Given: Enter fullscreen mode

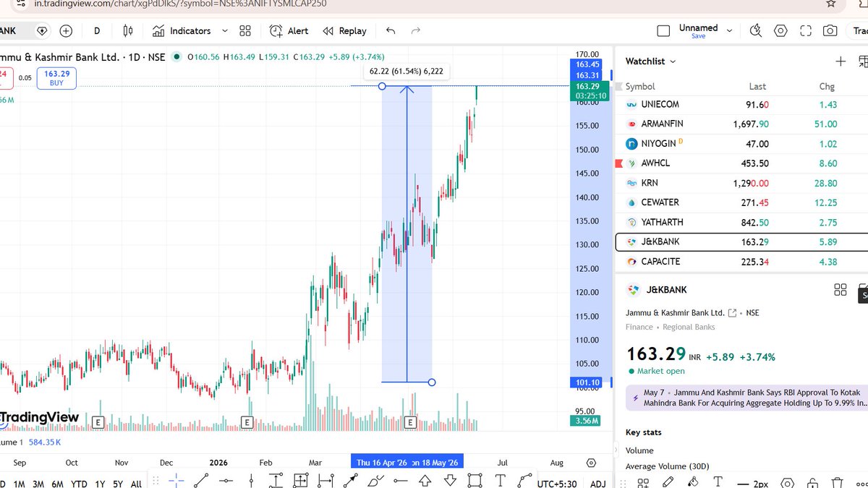Looking at the screenshot, I should coord(806,31).
